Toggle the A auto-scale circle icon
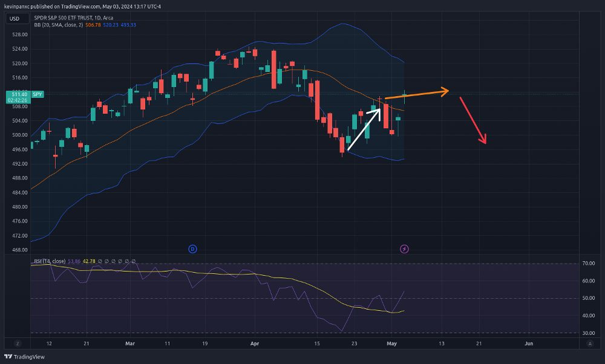 (589, 343)
